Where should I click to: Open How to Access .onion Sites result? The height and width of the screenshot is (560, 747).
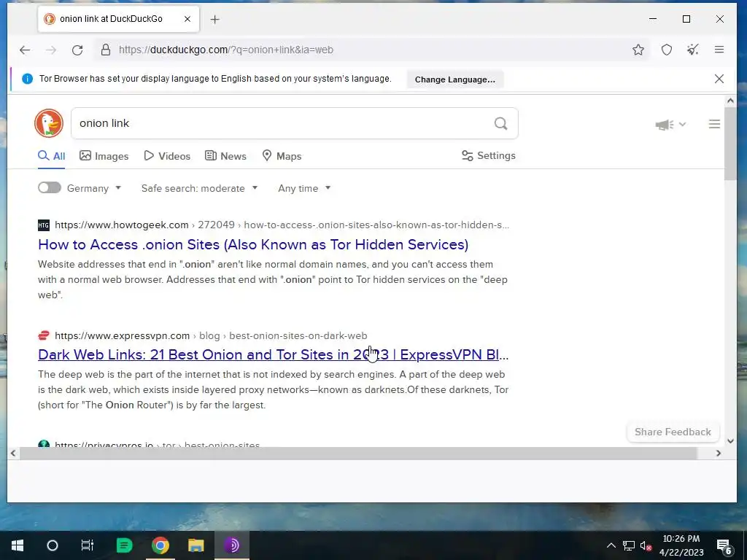point(253,244)
